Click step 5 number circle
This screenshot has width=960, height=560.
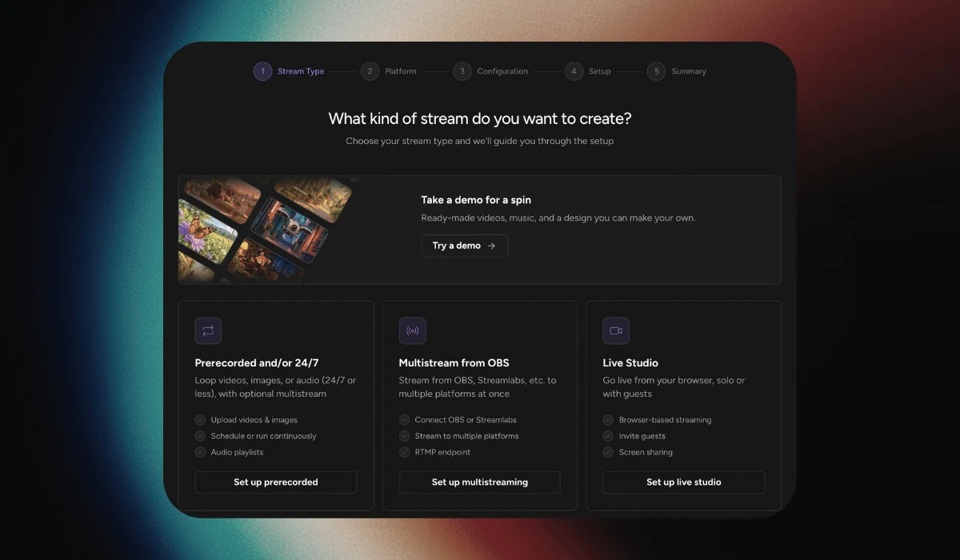(x=656, y=71)
